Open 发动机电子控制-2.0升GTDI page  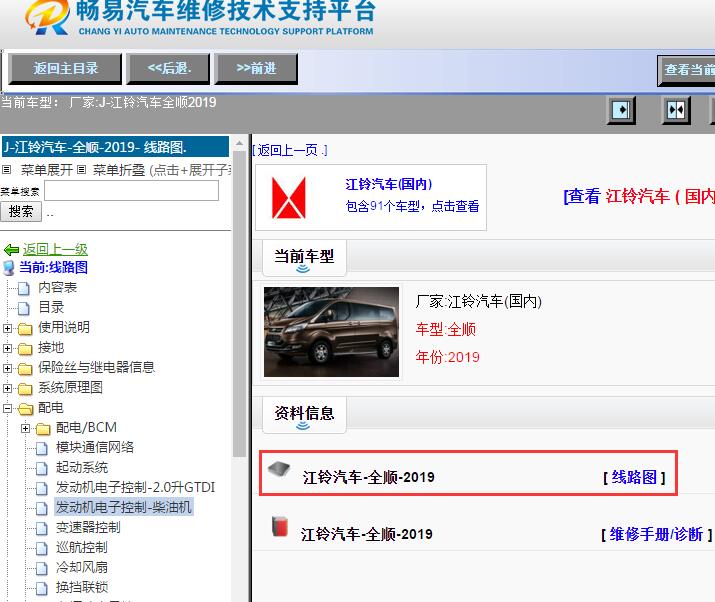135,487
